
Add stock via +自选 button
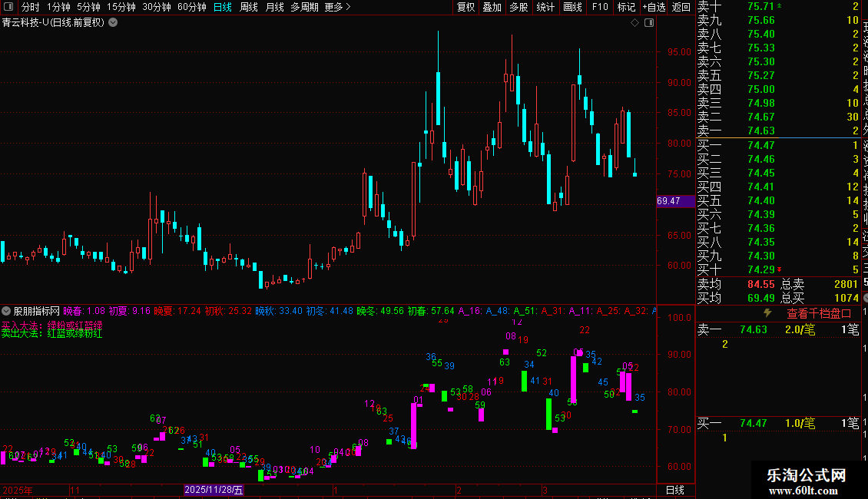[x=654, y=7]
